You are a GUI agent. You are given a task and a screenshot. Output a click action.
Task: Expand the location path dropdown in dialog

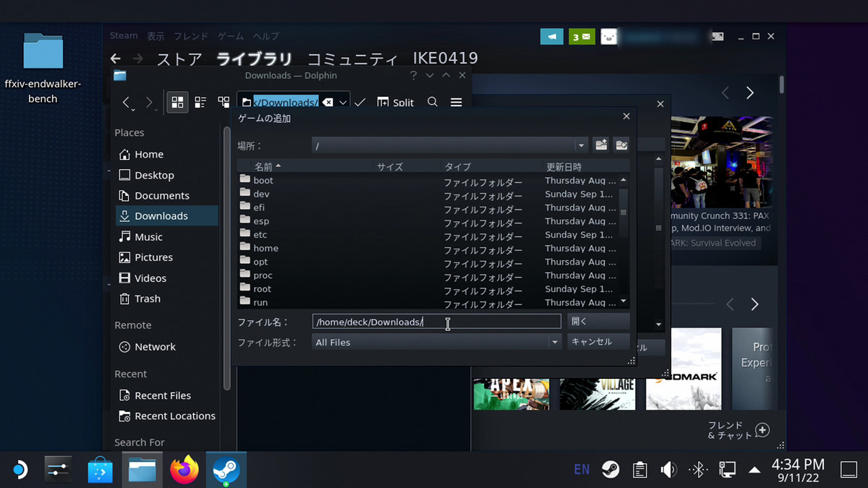point(582,145)
